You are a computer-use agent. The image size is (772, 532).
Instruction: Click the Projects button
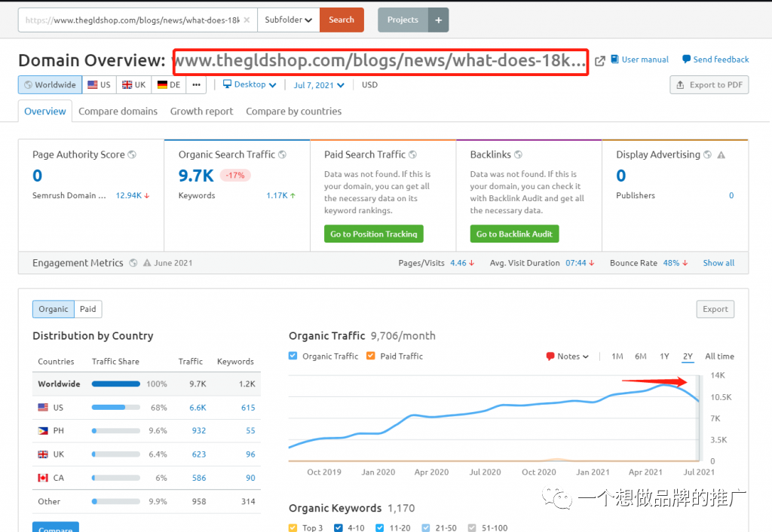pyautogui.click(x=403, y=20)
